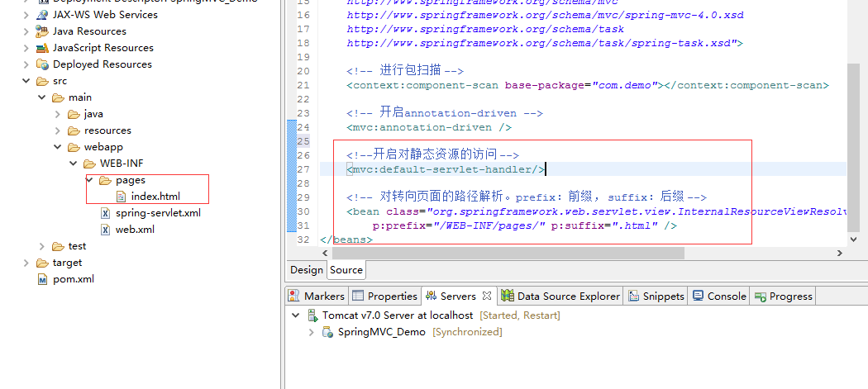Click the spring-servlet.xml file icon
This screenshot has height=389, width=868.
point(105,213)
